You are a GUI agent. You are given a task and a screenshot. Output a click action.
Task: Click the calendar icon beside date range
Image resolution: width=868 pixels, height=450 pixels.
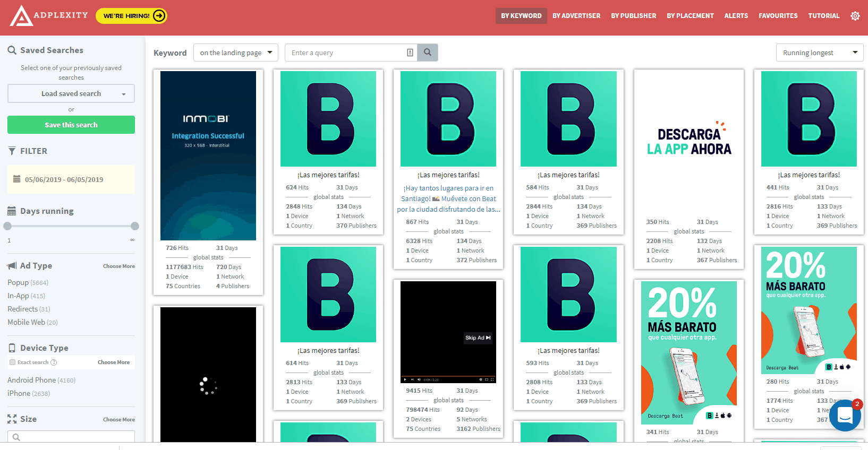(x=16, y=179)
